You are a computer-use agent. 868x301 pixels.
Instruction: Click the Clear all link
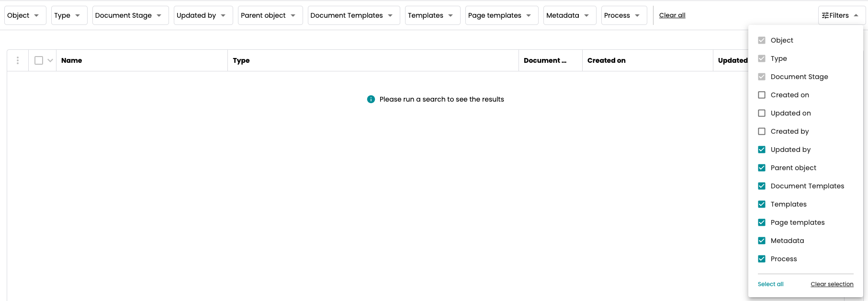tap(672, 15)
